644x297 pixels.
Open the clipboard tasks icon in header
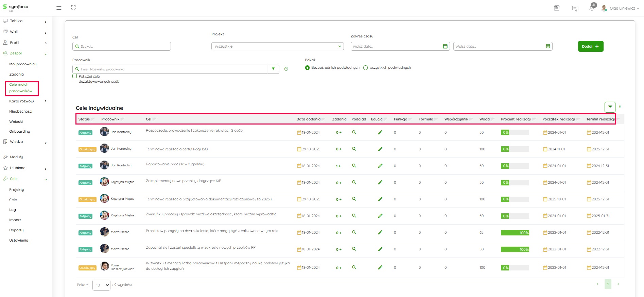coord(557,8)
